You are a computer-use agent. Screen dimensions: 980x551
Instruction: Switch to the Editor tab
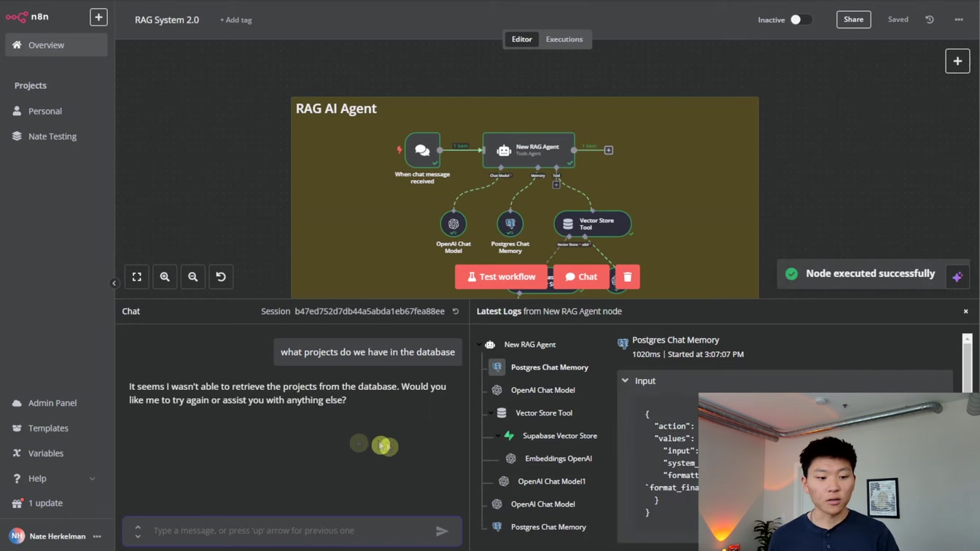(x=521, y=39)
